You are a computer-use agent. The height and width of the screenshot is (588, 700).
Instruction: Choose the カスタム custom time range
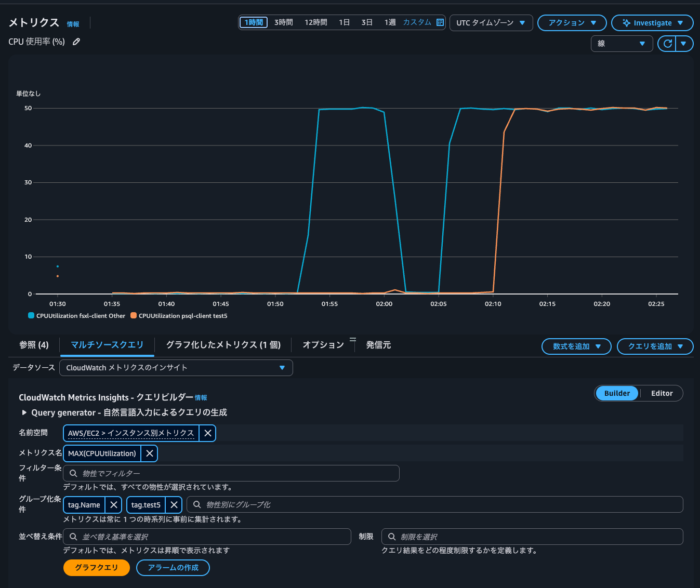point(417,22)
